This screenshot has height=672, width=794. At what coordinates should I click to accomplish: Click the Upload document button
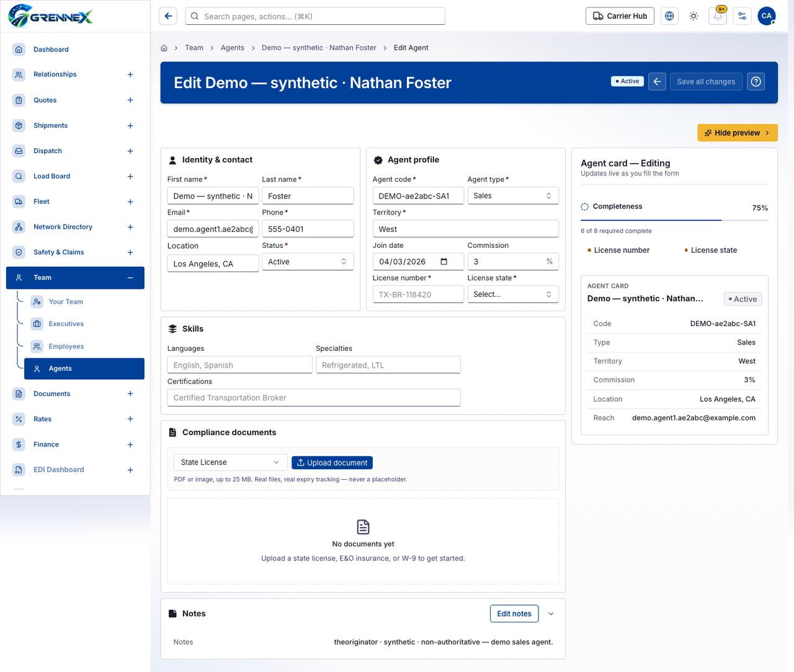[x=332, y=462]
